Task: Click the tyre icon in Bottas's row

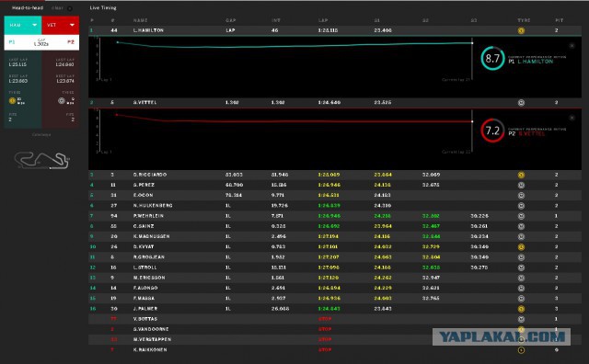Action: click(521, 319)
